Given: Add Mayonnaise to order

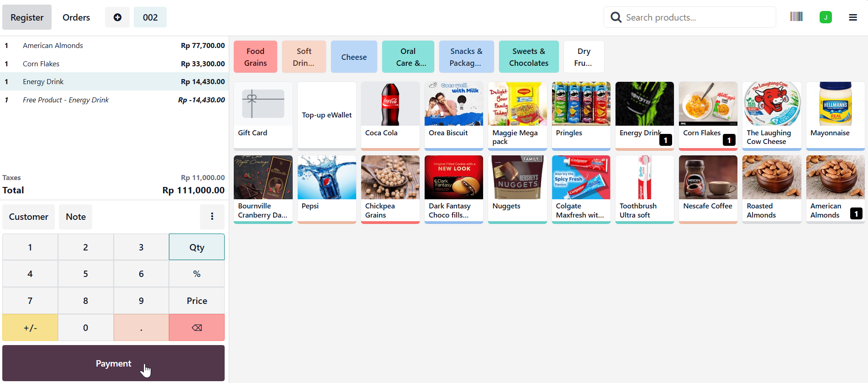Looking at the screenshot, I should click(835, 116).
